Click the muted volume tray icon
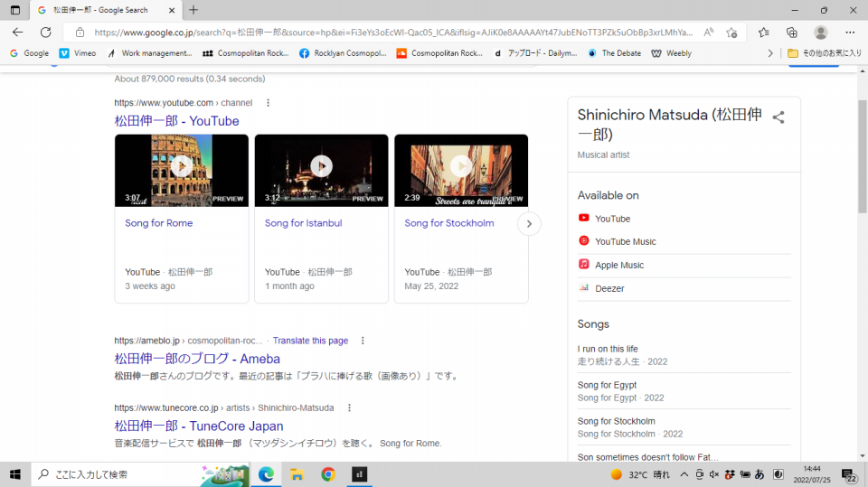Image resolution: width=868 pixels, height=487 pixels. pos(714,474)
